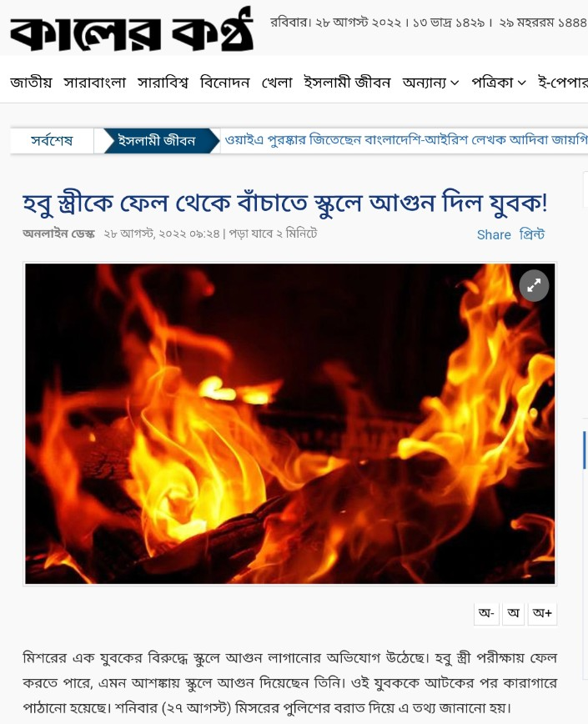Select the খেলা menu item
The width and height of the screenshot is (588, 724).
277,83
